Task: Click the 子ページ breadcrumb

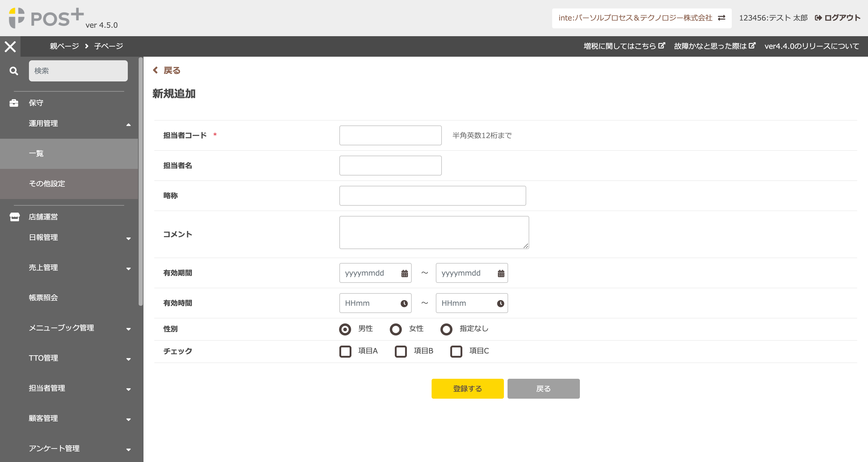Action: (108, 46)
